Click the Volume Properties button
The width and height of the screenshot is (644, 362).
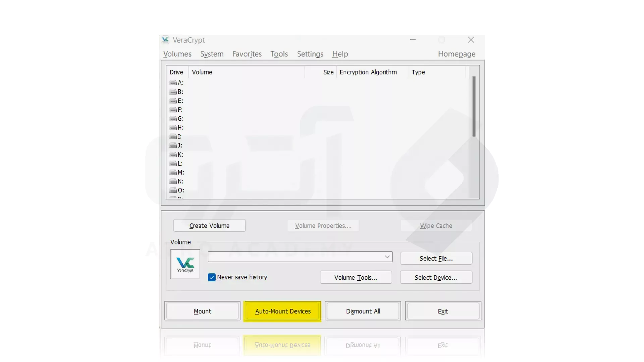[x=323, y=226]
